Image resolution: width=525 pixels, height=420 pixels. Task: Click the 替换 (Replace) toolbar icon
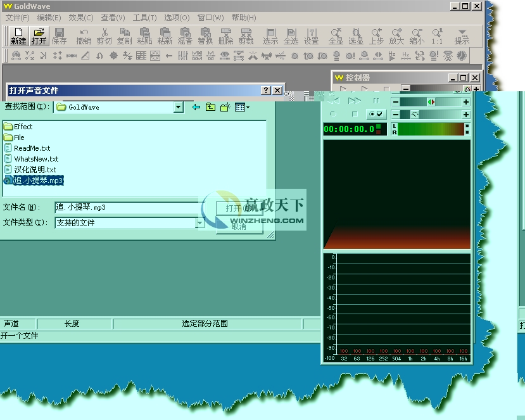point(205,36)
